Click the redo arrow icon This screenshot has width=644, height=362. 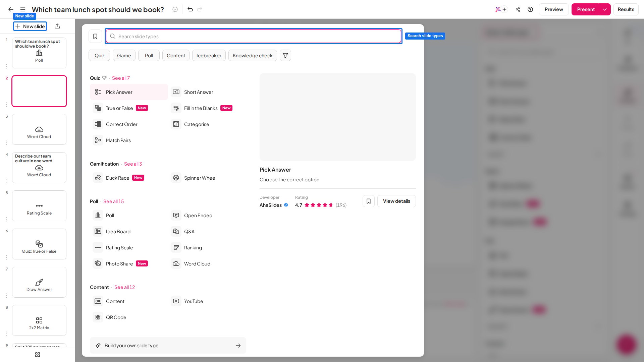click(200, 9)
